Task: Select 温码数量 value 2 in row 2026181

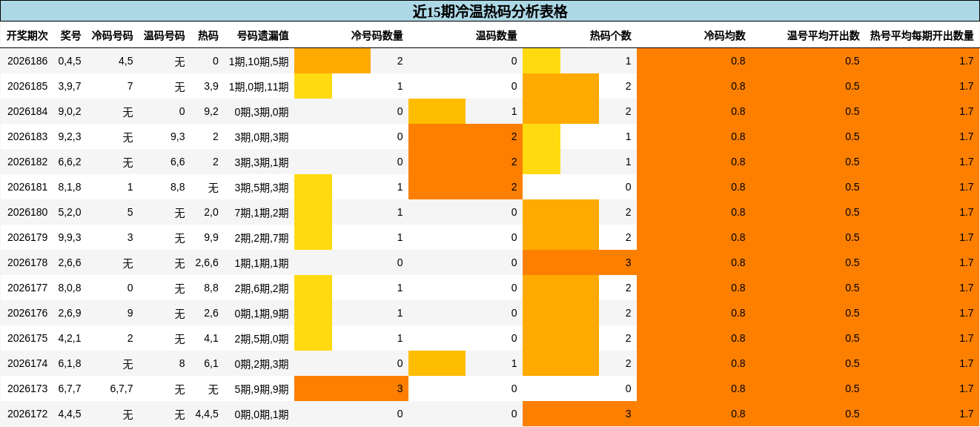Action: click(x=514, y=187)
